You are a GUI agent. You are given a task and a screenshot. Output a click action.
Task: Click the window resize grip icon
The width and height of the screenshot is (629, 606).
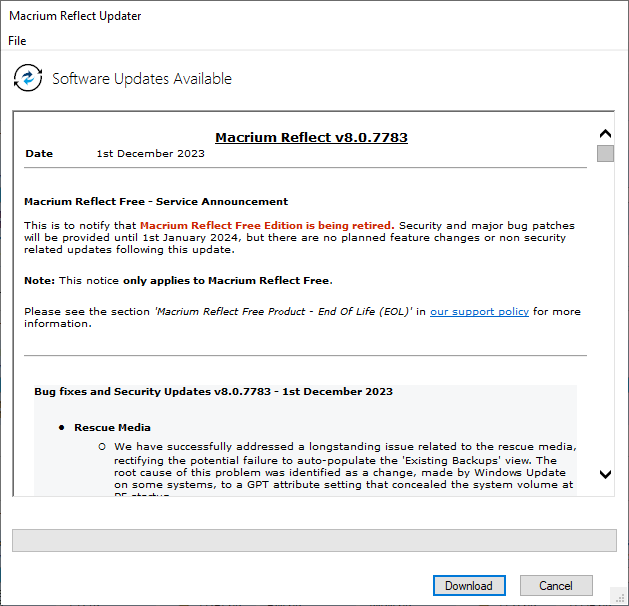tap(620, 598)
